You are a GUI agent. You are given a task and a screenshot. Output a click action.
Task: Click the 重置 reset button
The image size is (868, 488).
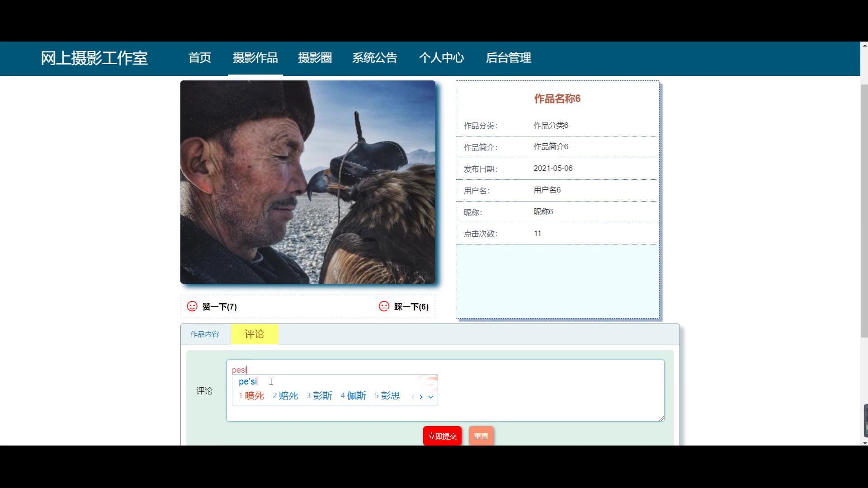point(481,436)
